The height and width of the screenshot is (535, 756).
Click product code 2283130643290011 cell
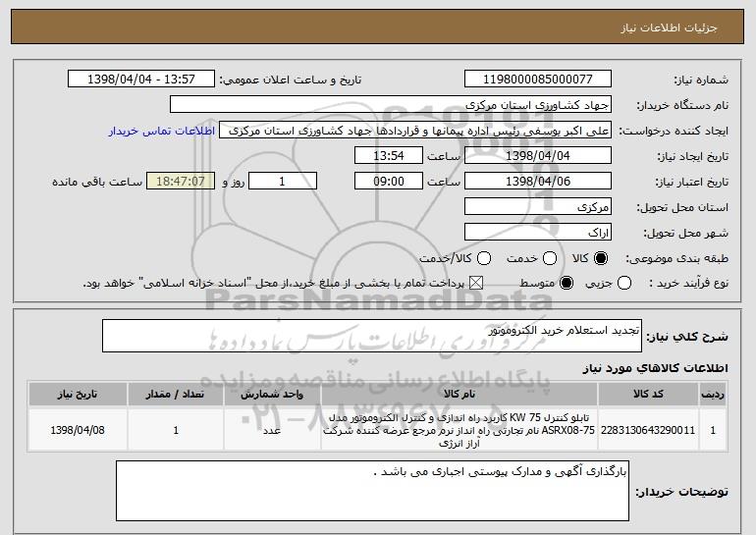[648, 430]
